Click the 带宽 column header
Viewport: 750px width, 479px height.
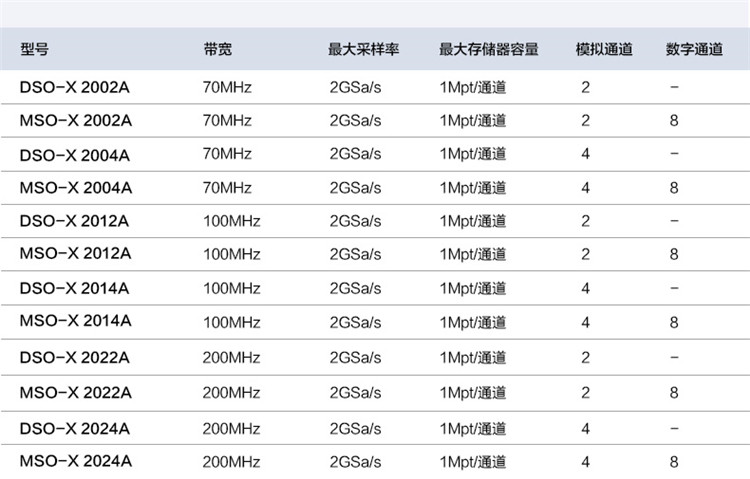[218, 49]
